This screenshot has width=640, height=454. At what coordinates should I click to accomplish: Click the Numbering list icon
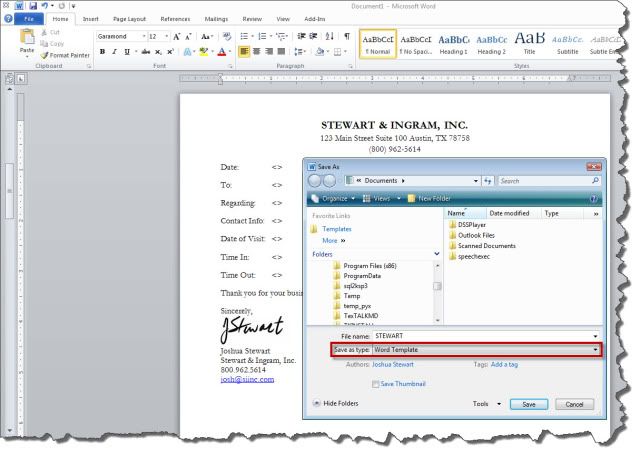point(262,36)
